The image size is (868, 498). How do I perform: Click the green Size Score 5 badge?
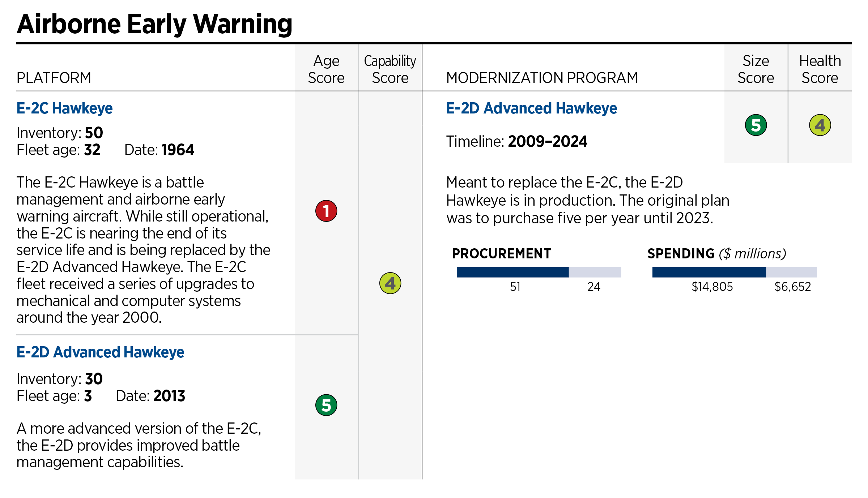[756, 125]
